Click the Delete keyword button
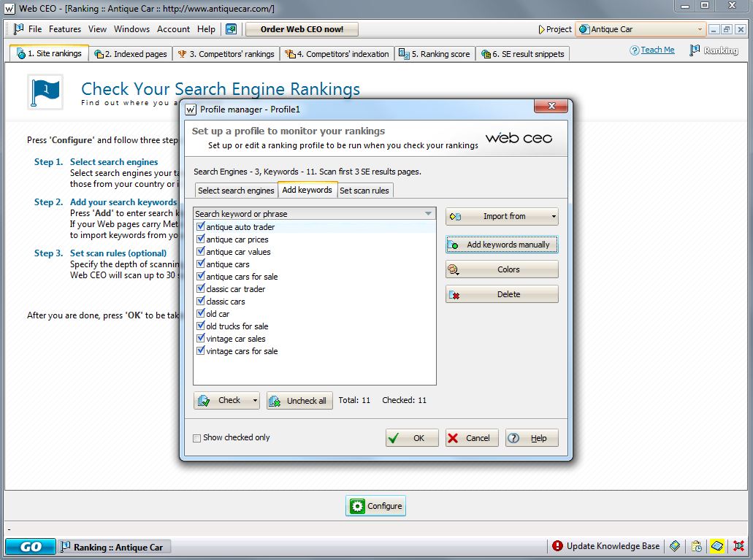 point(502,294)
